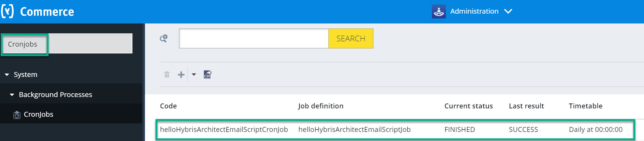This screenshot has width=644, height=141.
Task: Sort by the Timetable column header
Action: 586,106
